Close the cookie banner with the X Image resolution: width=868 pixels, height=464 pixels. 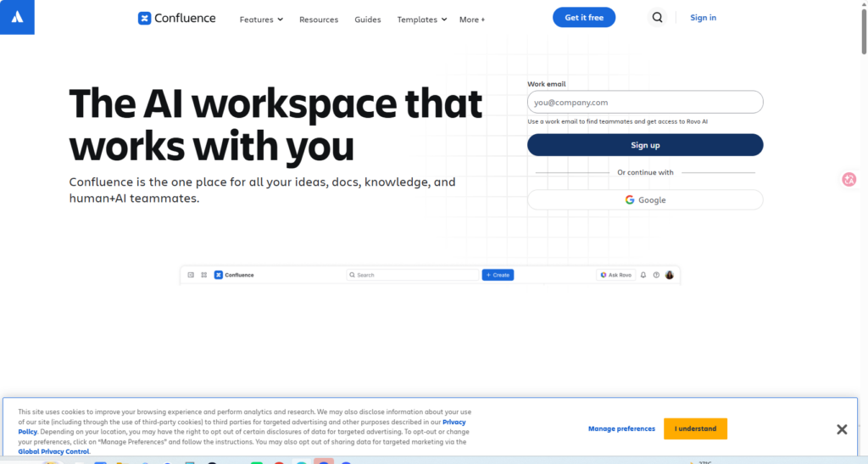click(x=842, y=429)
